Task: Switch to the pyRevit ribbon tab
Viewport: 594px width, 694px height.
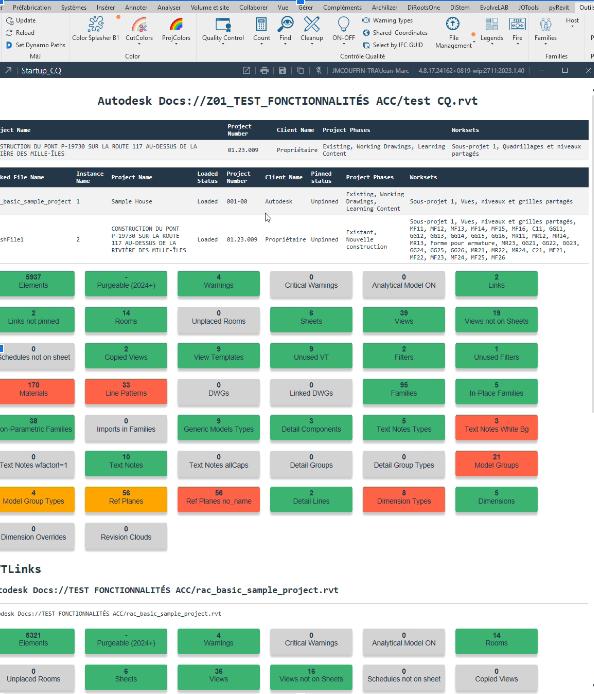Action: click(x=559, y=8)
